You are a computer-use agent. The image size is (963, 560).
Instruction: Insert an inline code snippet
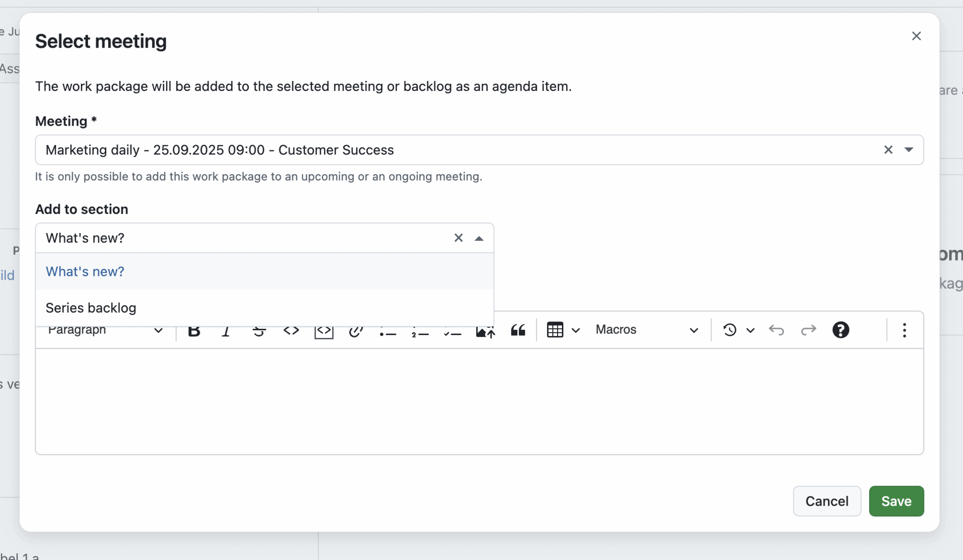(291, 330)
